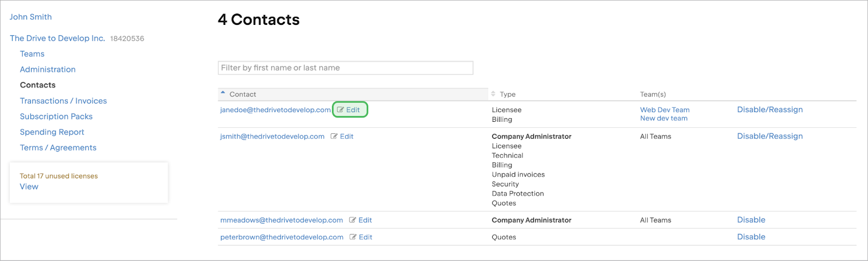The width and height of the screenshot is (868, 261).
Task: Open Terms / Agreements section
Action: pos(58,148)
